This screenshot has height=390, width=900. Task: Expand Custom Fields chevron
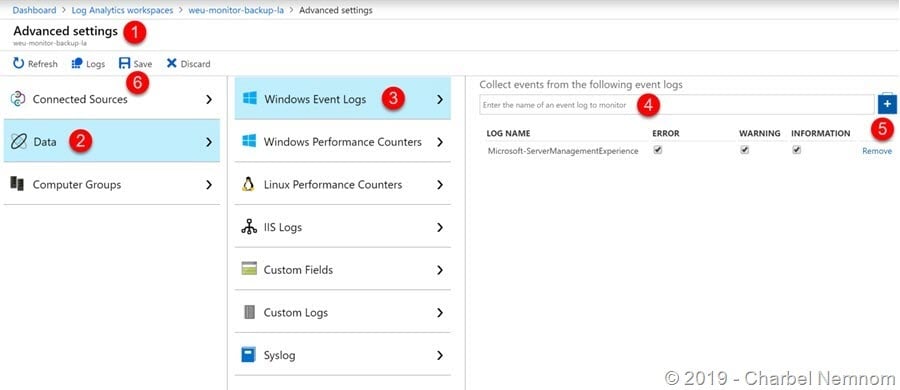click(x=440, y=270)
